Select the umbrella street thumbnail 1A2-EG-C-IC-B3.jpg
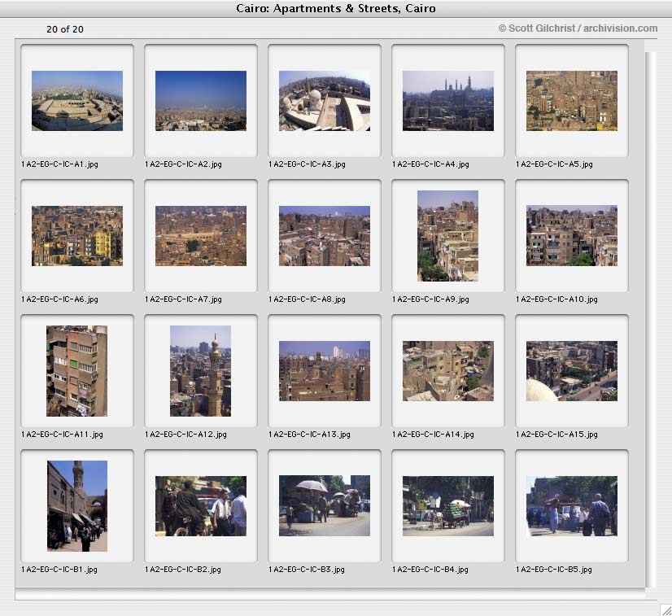The width and height of the screenshot is (672, 616). tap(325, 506)
